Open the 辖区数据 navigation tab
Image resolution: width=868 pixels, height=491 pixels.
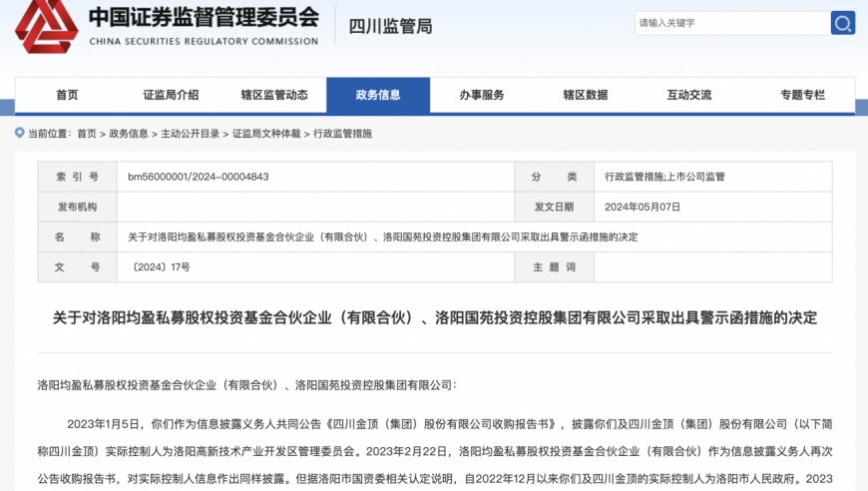pos(585,95)
